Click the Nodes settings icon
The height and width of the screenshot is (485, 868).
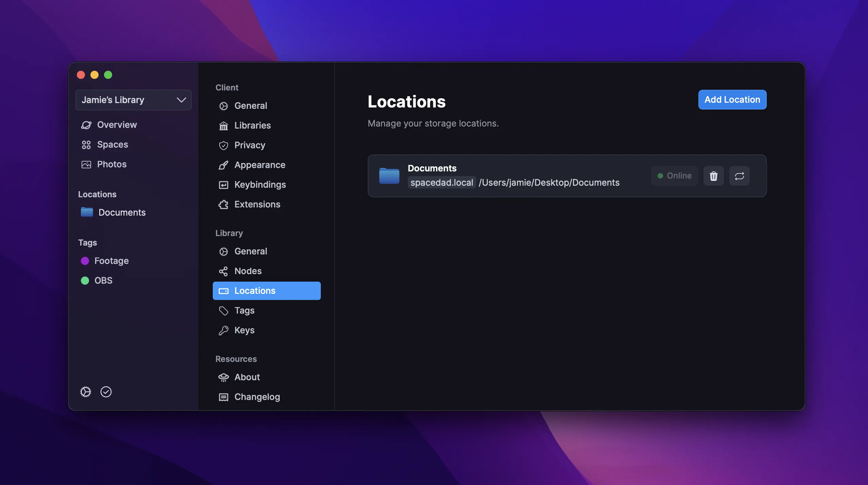pos(223,271)
